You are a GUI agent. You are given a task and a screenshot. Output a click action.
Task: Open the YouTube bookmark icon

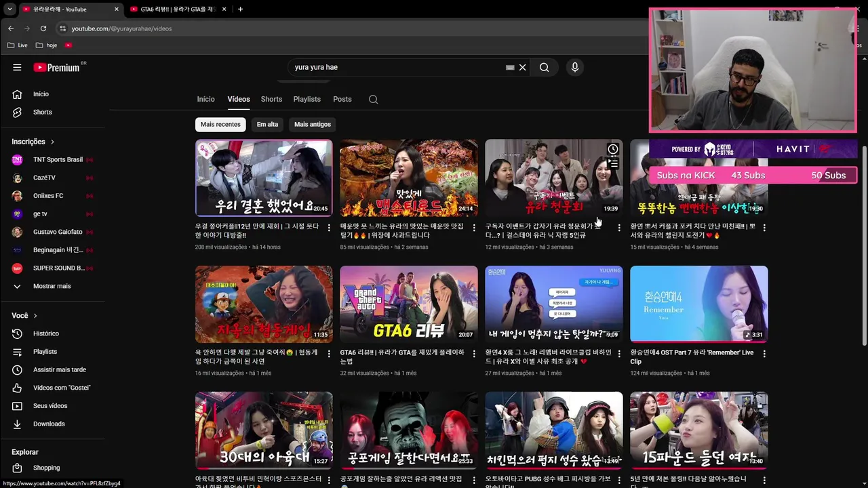(x=68, y=45)
